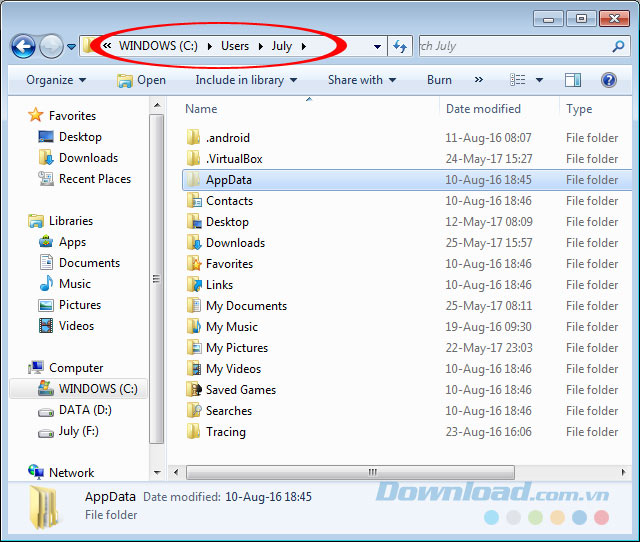The height and width of the screenshot is (542, 640).
Task: Select the My Pictures folder icon
Action: coord(194,347)
